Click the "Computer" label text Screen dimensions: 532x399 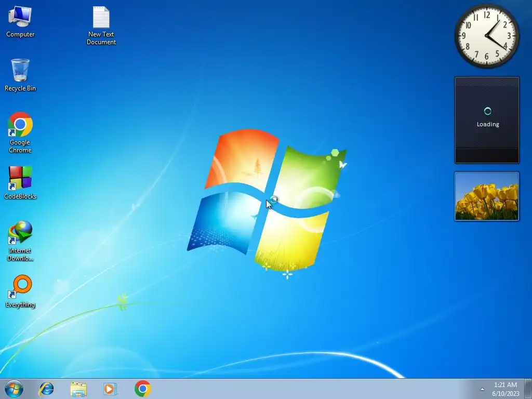[x=20, y=34]
